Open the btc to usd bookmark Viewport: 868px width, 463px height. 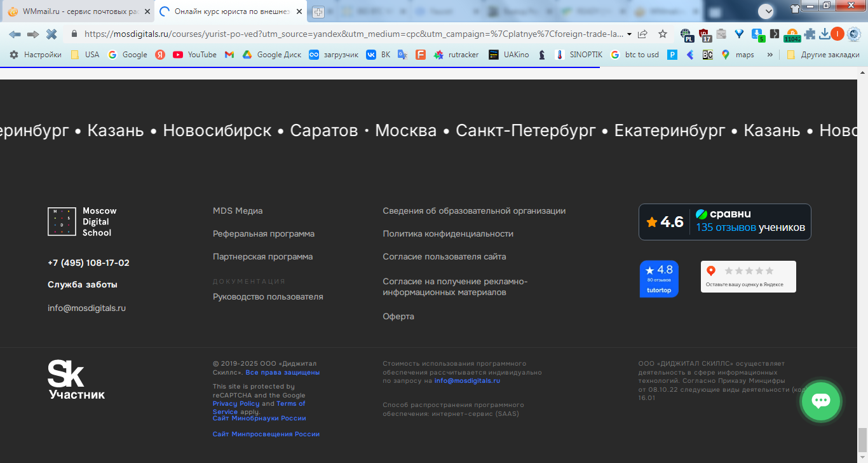tap(635, 55)
